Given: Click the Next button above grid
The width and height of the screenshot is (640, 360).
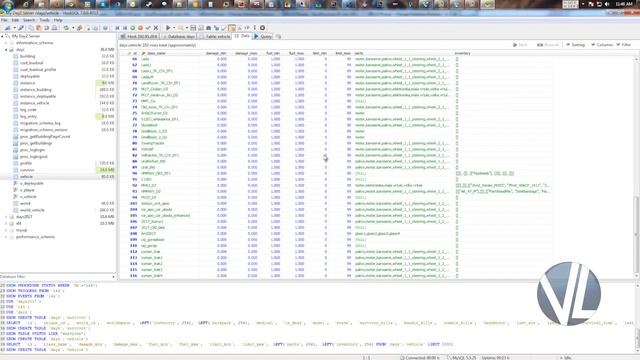Looking at the screenshot, I should (x=520, y=44).
